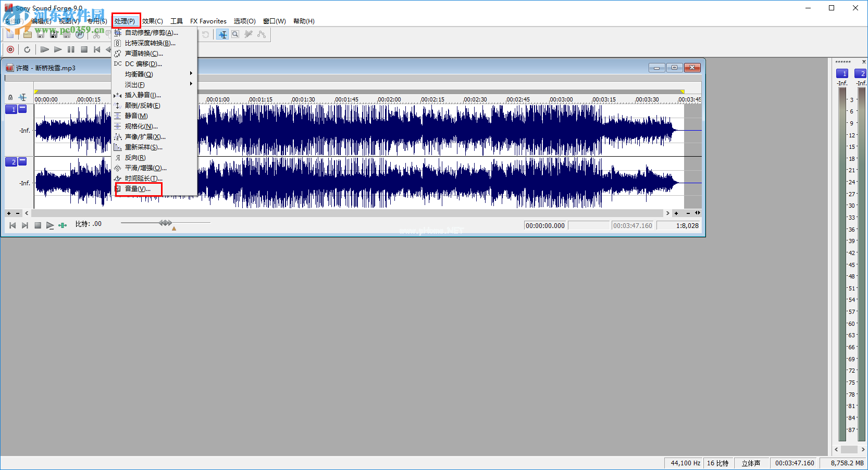This screenshot has height=470, width=868.
Task: Click the time zoom-out minus at bottom right
Action: [688, 213]
